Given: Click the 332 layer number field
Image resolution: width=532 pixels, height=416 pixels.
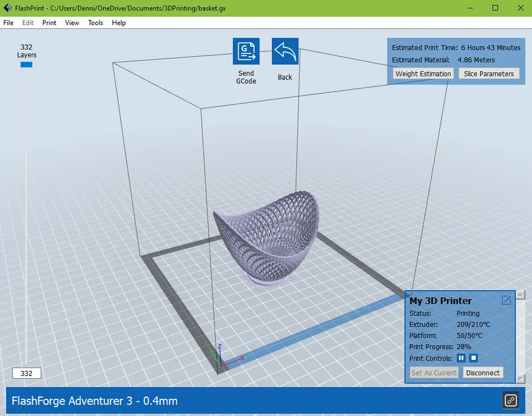Looking at the screenshot, I should (x=27, y=373).
